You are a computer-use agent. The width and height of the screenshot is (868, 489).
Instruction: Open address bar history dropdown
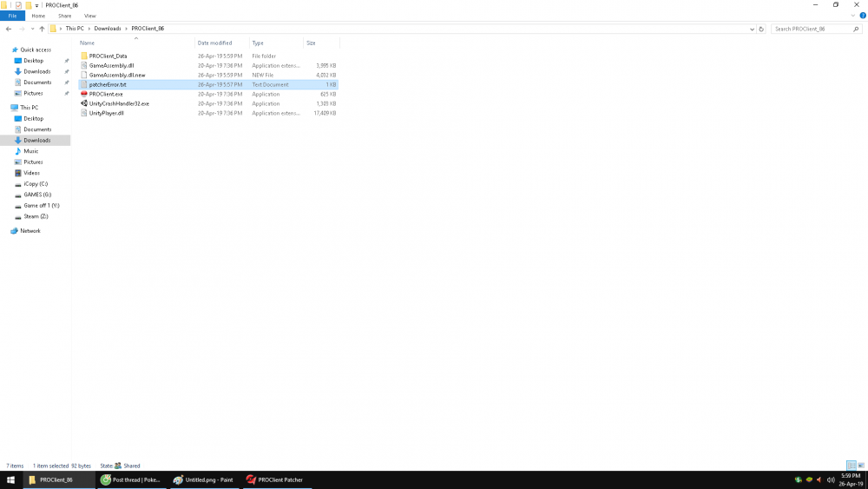pos(752,29)
